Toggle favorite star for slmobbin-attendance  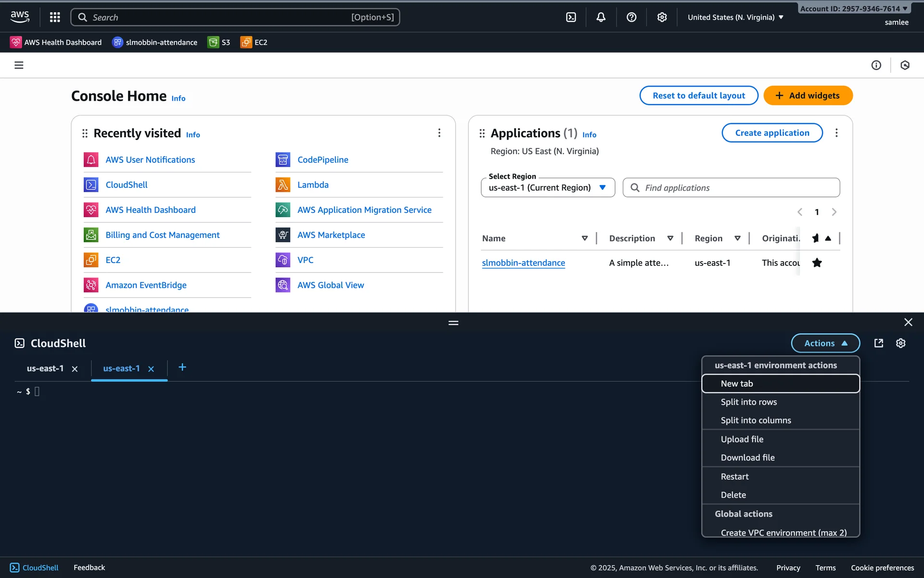(817, 263)
